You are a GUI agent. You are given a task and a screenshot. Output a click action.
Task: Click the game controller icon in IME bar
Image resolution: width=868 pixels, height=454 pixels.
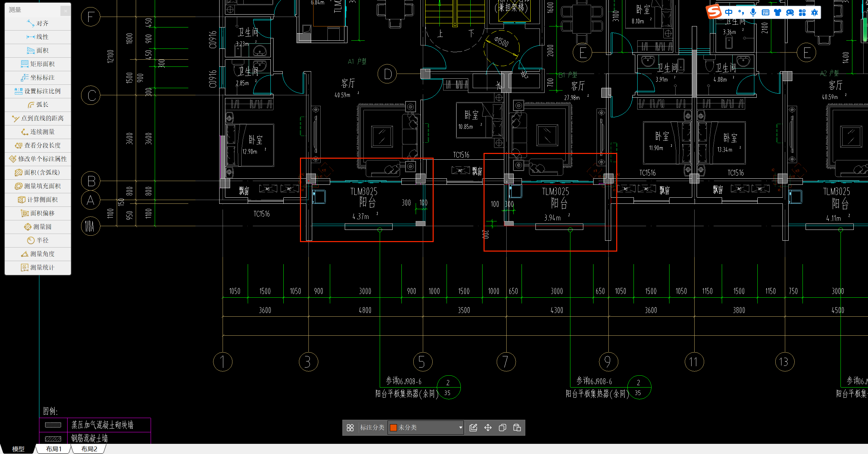[790, 13]
